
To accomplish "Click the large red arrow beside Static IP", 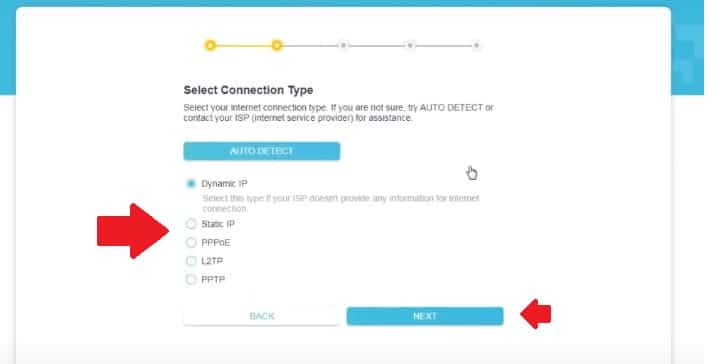I will coord(133,231).
